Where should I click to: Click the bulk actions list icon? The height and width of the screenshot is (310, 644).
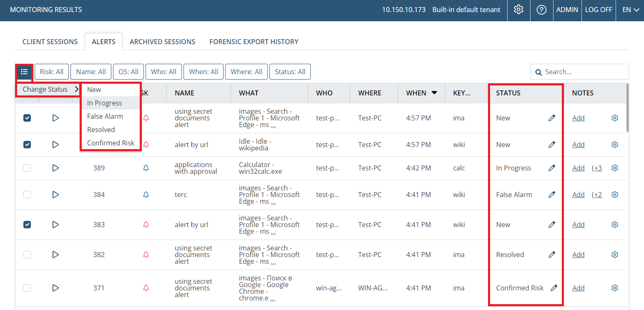point(24,72)
